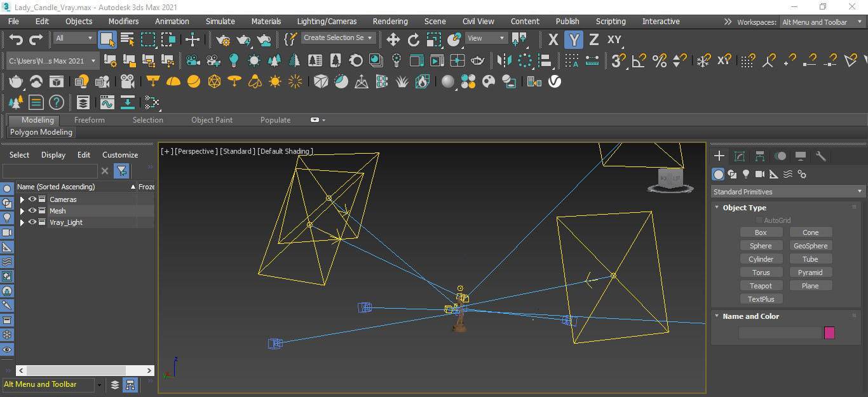Click the Teapot button
This screenshot has width=868, height=397.
[x=761, y=286]
